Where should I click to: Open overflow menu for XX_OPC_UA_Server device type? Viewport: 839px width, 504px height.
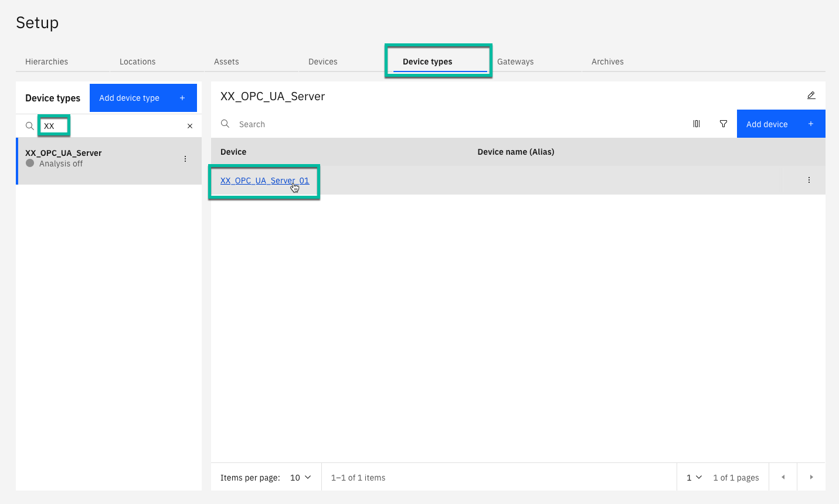pyautogui.click(x=185, y=159)
